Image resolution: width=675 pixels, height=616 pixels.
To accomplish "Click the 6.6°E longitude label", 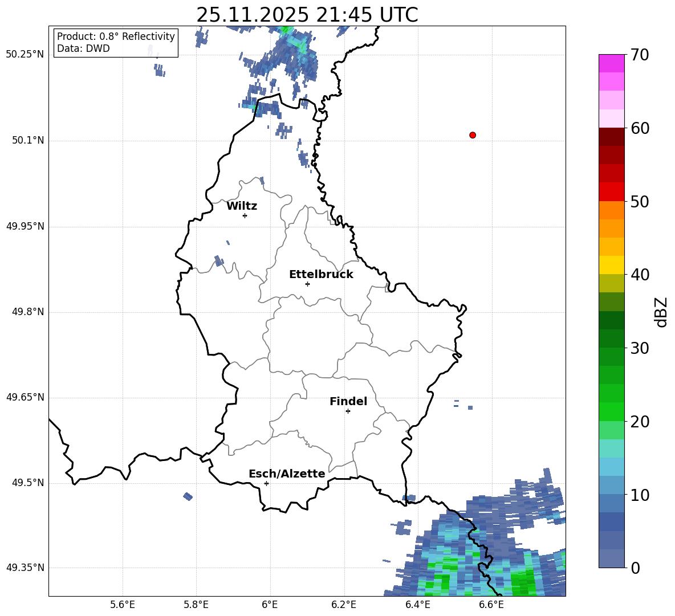I will coord(491,605).
